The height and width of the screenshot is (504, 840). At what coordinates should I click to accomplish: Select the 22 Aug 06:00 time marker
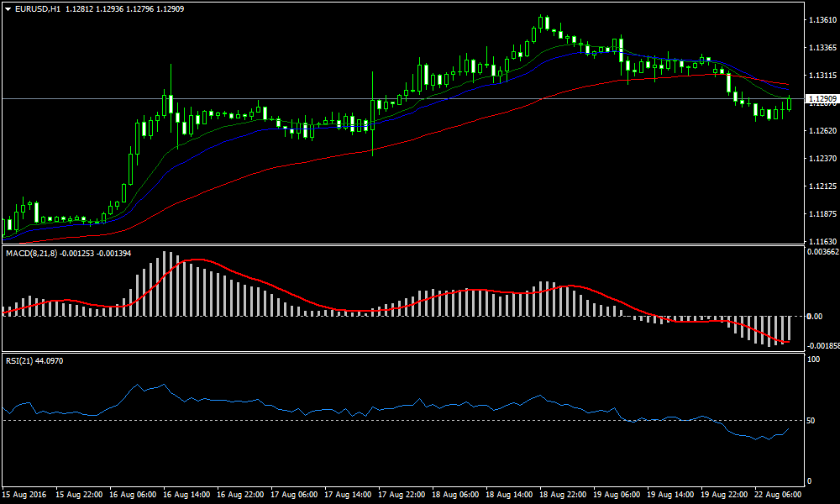(x=776, y=495)
